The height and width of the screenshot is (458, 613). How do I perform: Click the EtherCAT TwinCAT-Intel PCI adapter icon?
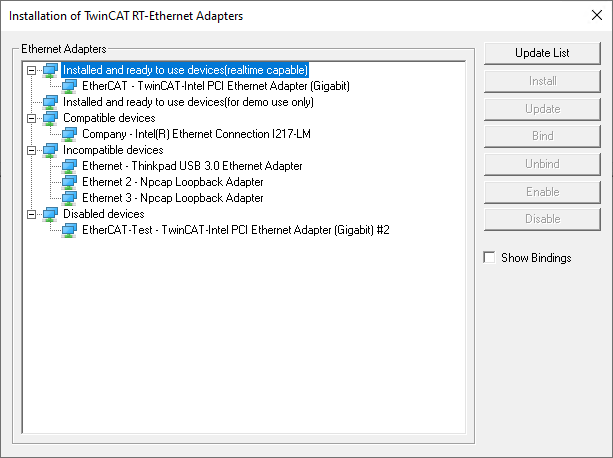click(x=70, y=86)
